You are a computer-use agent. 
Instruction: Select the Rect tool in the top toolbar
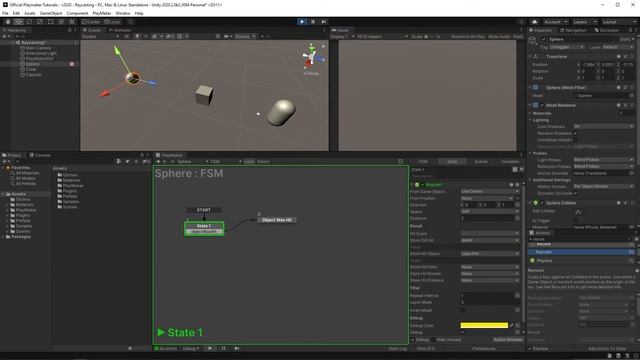point(50,22)
